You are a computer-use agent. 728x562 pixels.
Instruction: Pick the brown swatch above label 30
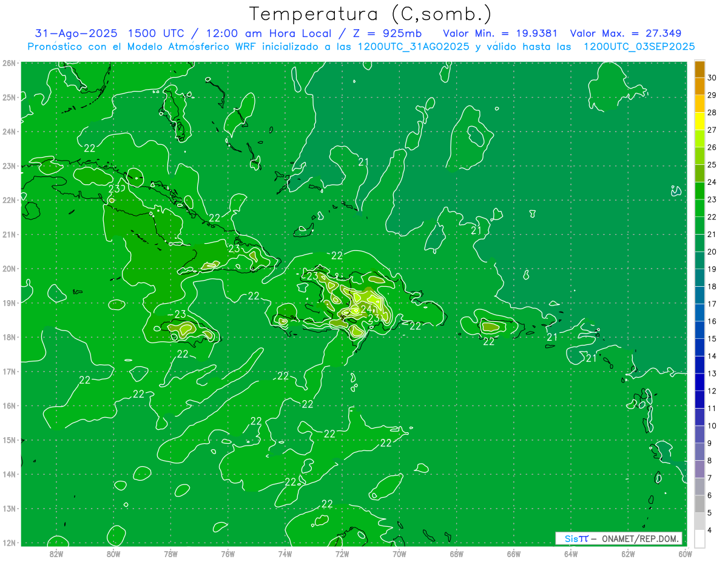(x=699, y=69)
